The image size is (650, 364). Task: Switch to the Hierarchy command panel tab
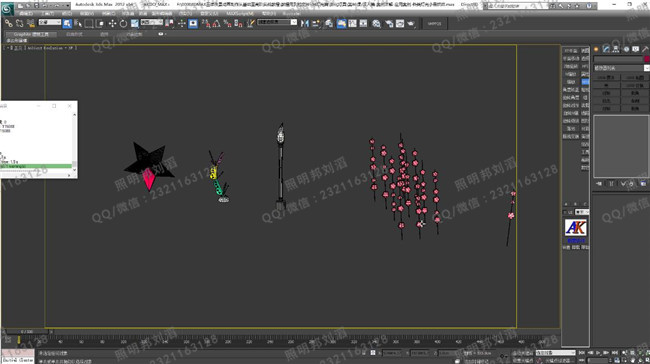point(616,49)
